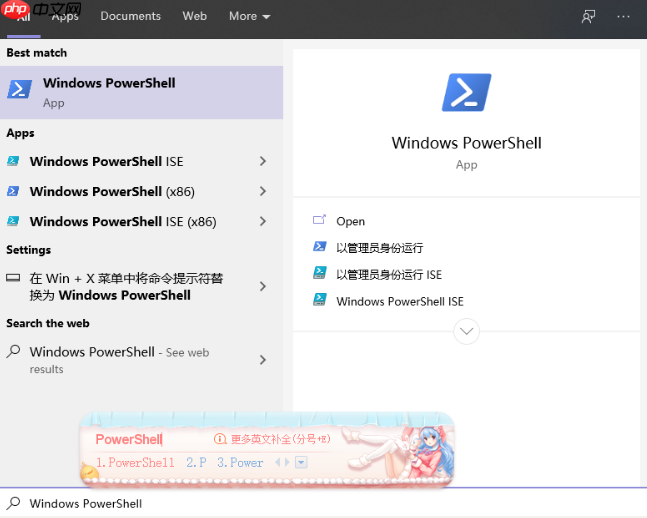
Task: Expand arrow for Win + X setting
Action: (x=262, y=286)
